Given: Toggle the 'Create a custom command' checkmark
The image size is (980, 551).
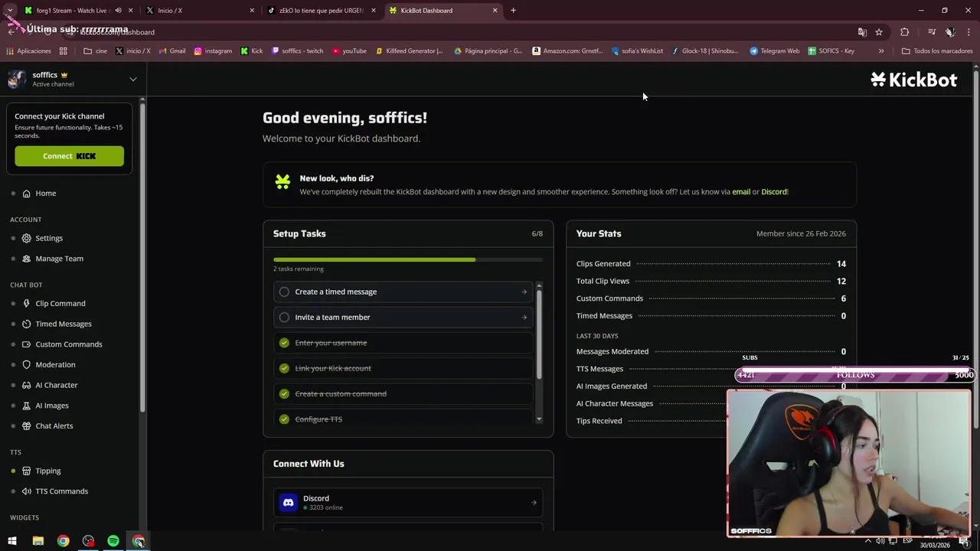Looking at the screenshot, I should point(284,394).
